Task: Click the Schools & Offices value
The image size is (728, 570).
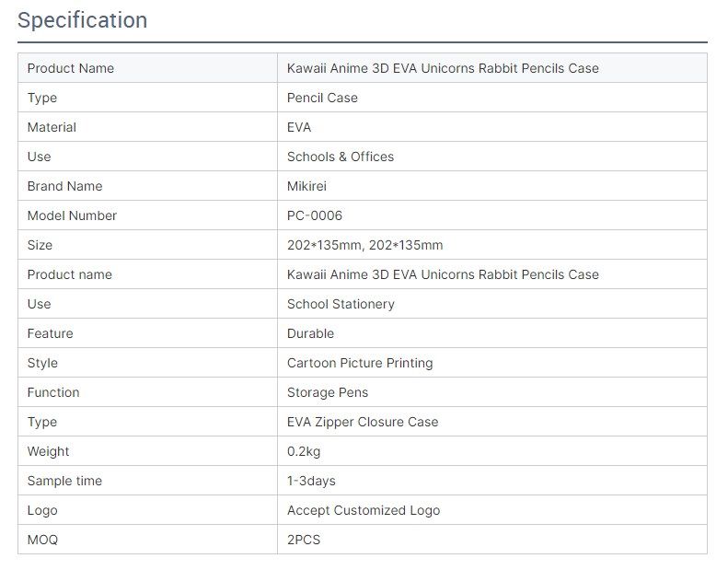Action: pos(341,157)
